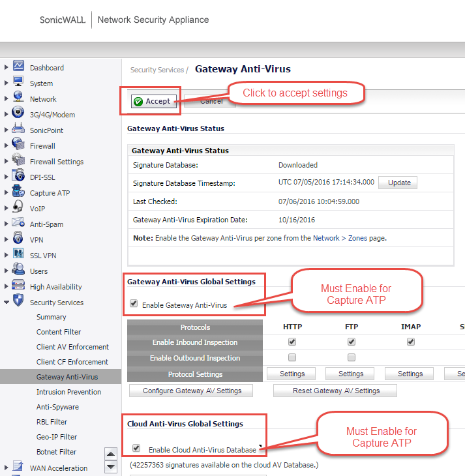Select the VoIP headset icon
The height and width of the screenshot is (476, 465).
coord(18,208)
